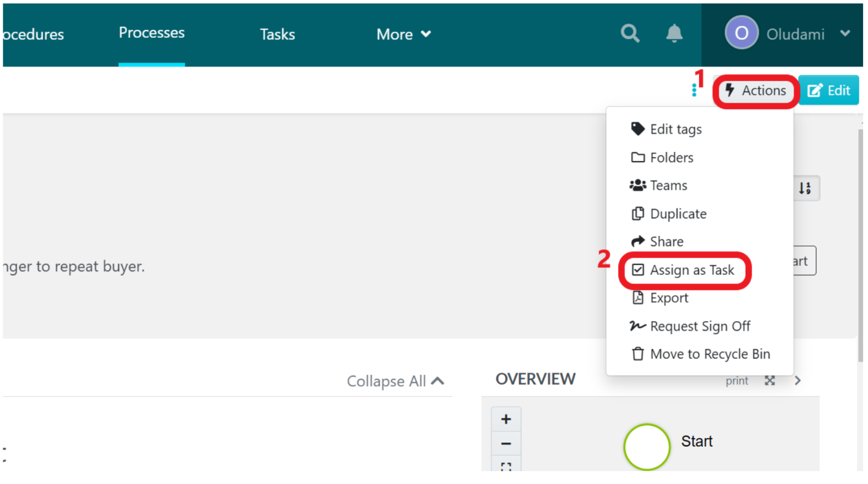Screen dimensions: 868x484
Task: Choose Folders from Actions menu
Action: tap(662, 157)
